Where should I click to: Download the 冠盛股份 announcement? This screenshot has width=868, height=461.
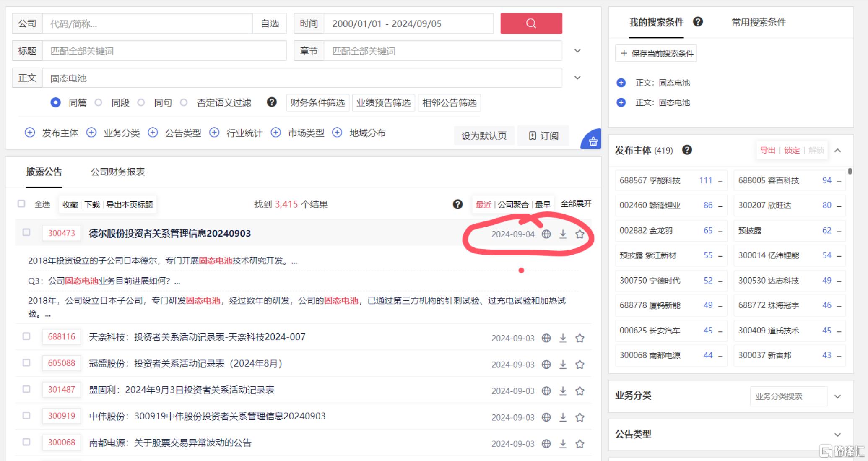point(563,365)
